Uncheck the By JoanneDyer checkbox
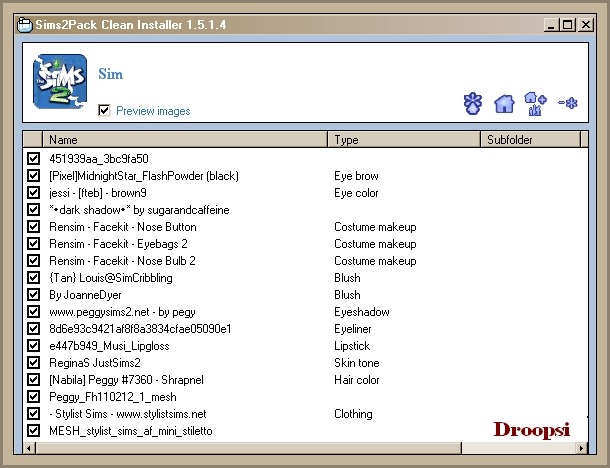The image size is (610, 468). (33, 294)
